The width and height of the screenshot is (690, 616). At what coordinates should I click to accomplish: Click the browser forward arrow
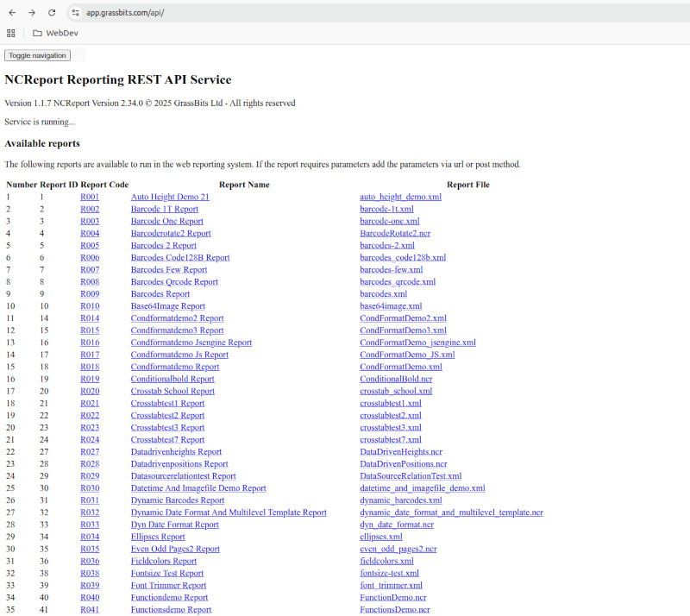coord(32,13)
